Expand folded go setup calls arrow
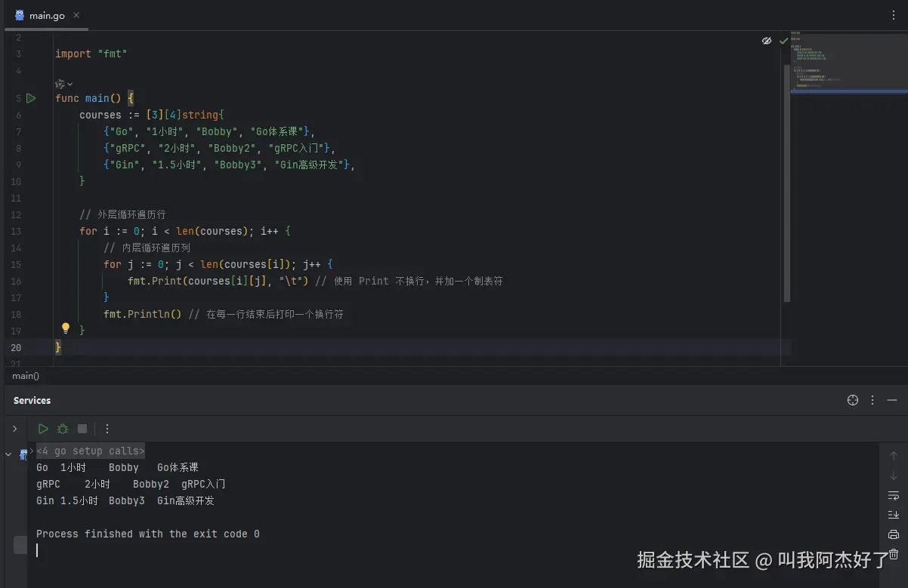 [x=32, y=450]
